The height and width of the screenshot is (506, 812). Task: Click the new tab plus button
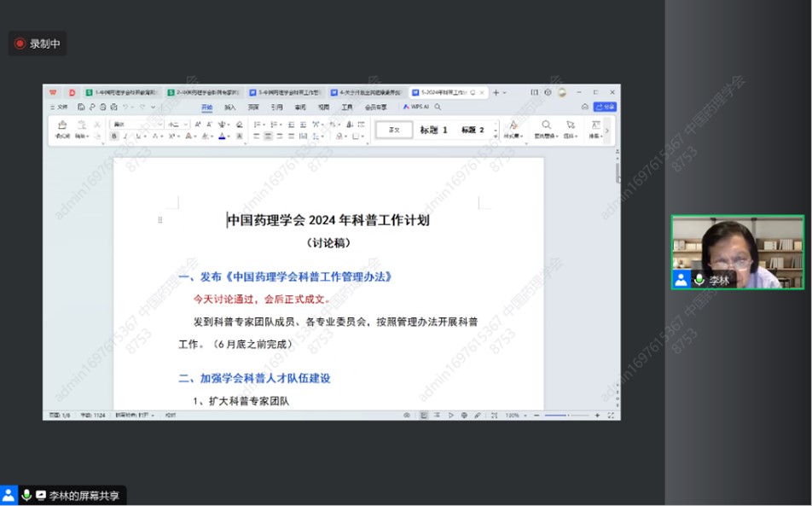(x=496, y=92)
